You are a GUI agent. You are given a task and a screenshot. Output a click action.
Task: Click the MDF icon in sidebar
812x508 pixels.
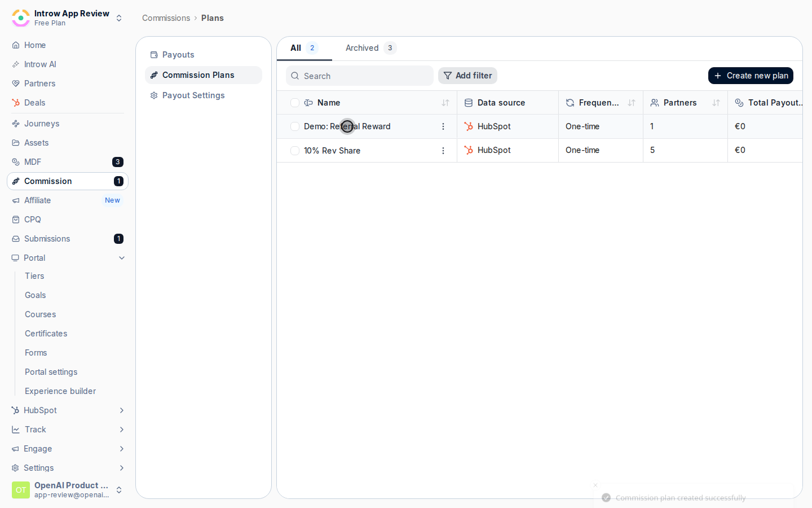(16, 162)
